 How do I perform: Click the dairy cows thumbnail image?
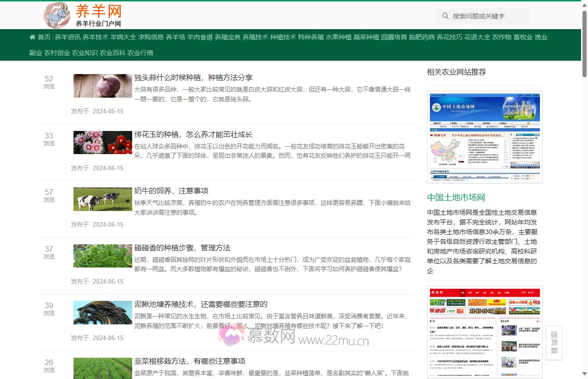102,199
